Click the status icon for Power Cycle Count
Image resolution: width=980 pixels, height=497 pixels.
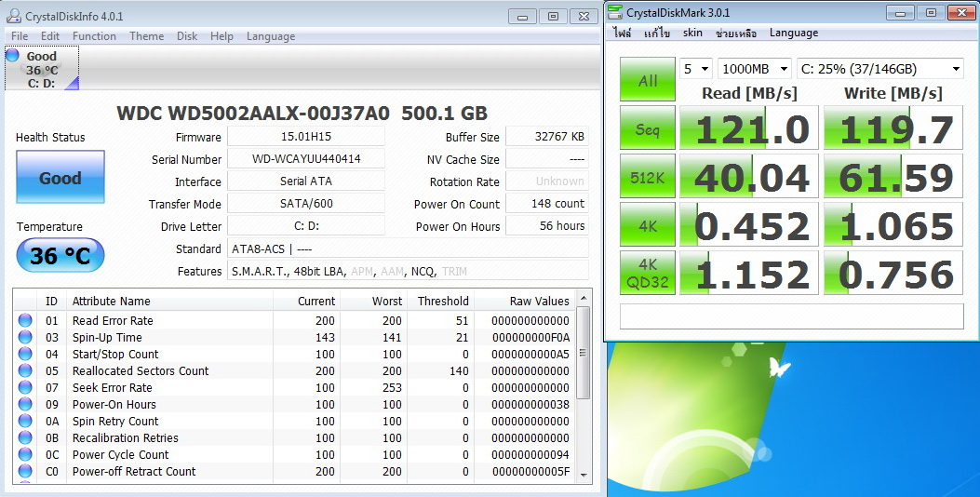(x=25, y=454)
